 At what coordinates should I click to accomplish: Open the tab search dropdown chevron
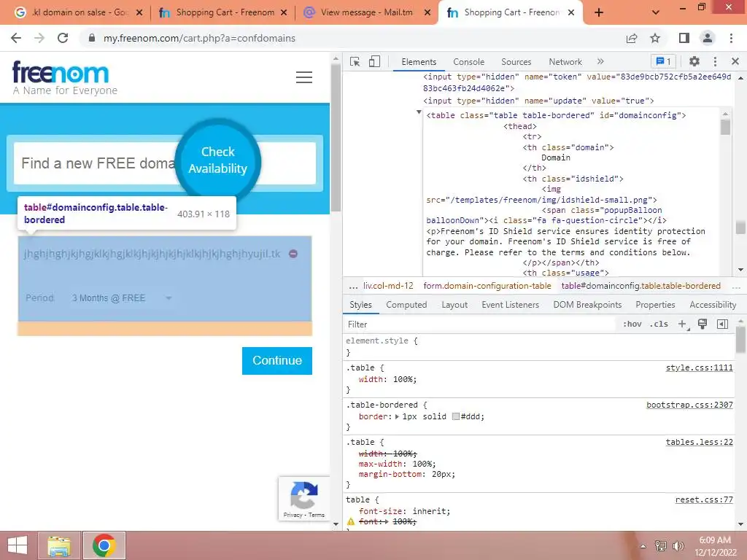pos(656,12)
